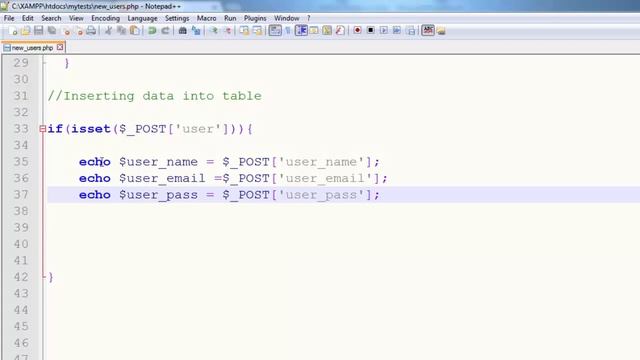Viewport: 640px width, 360px height.
Task: Click the Close All toolbar icon
Action: tap(78, 31)
